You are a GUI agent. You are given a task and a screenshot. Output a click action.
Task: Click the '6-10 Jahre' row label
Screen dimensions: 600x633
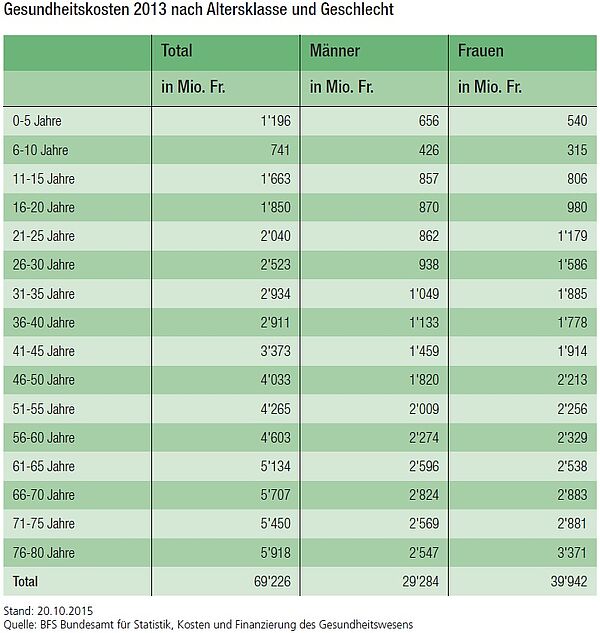(x=38, y=150)
